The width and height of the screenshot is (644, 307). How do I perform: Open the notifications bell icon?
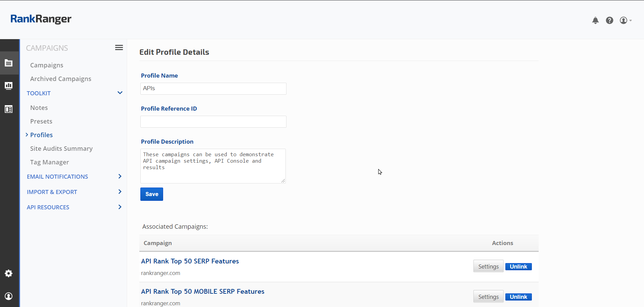click(595, 20)
